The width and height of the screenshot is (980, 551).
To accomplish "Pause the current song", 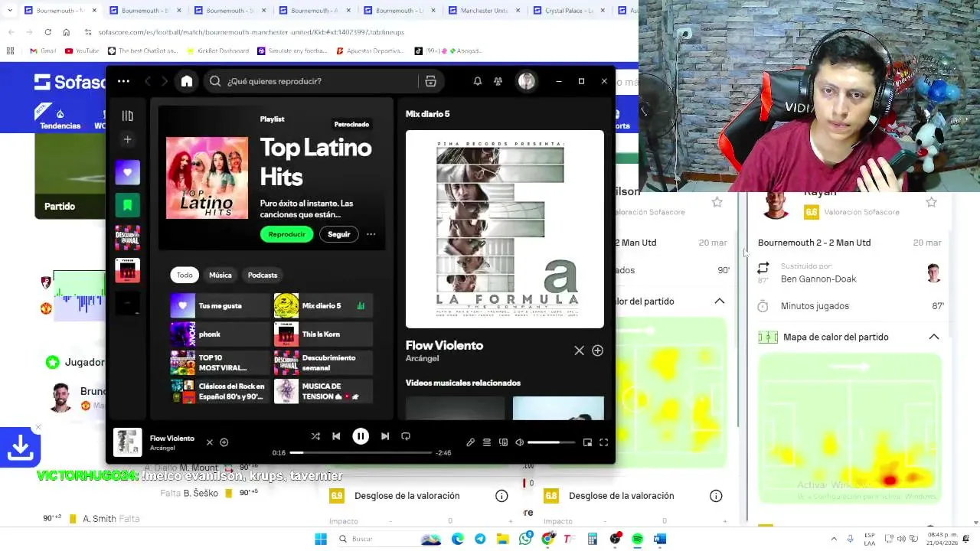I will [361, 436].
